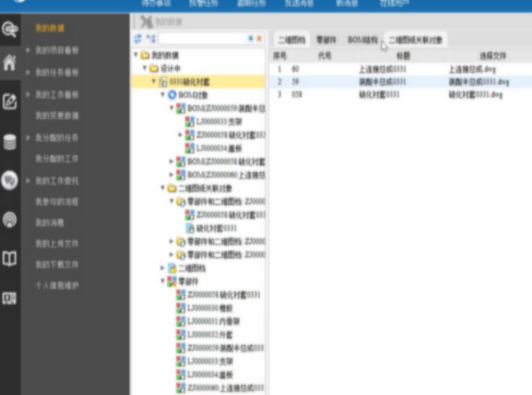
Task: Open the pencil edit icon in the rail
Action: click(x=9, y=101)
